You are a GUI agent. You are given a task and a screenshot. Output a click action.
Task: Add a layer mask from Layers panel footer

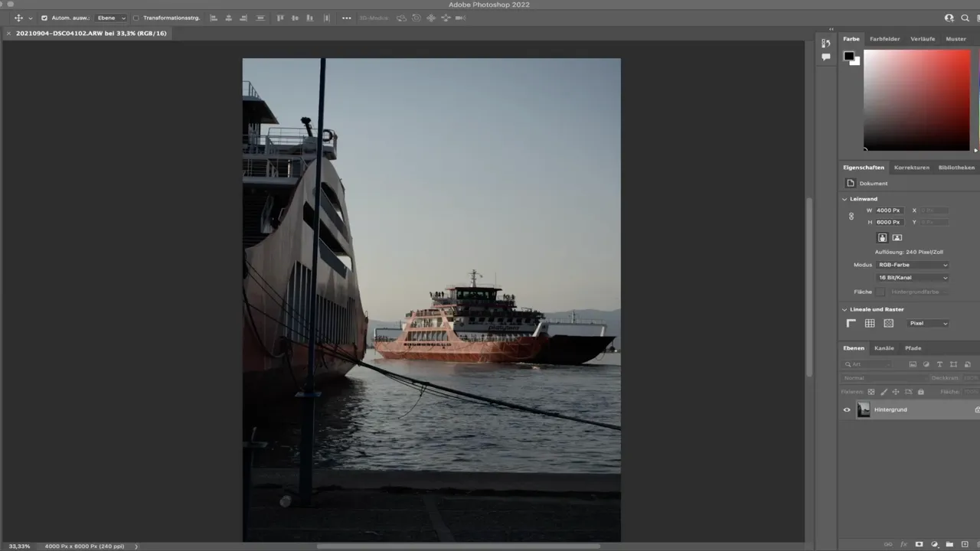click(x=920, y=545)
